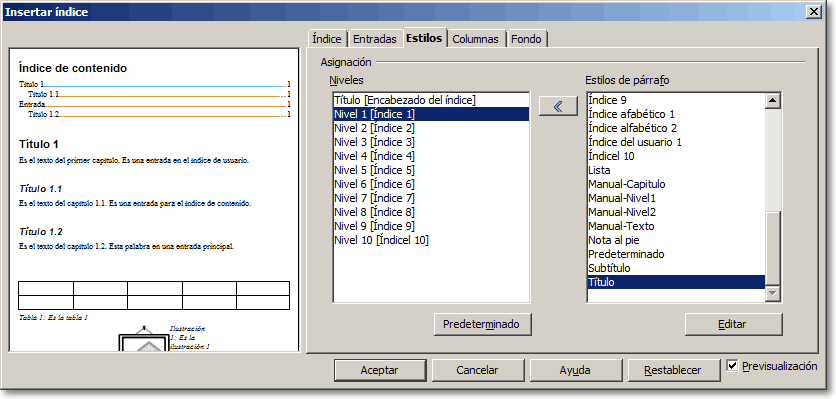This screenshot has height=399, width=836.
Task: Switch to the Columnas tab
Action: click(476, 39)
